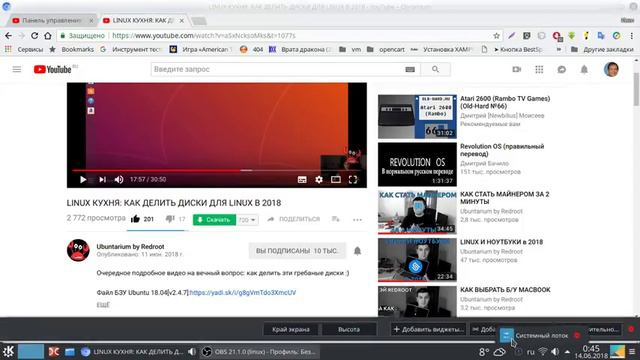
Task: Click Высота panel height button
Action: click(x=349, y=329)
